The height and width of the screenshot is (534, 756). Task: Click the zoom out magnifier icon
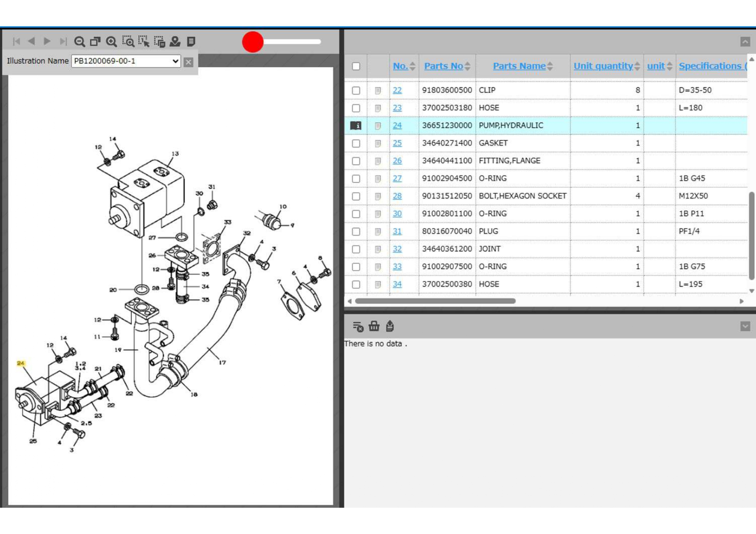coord(79,41)
